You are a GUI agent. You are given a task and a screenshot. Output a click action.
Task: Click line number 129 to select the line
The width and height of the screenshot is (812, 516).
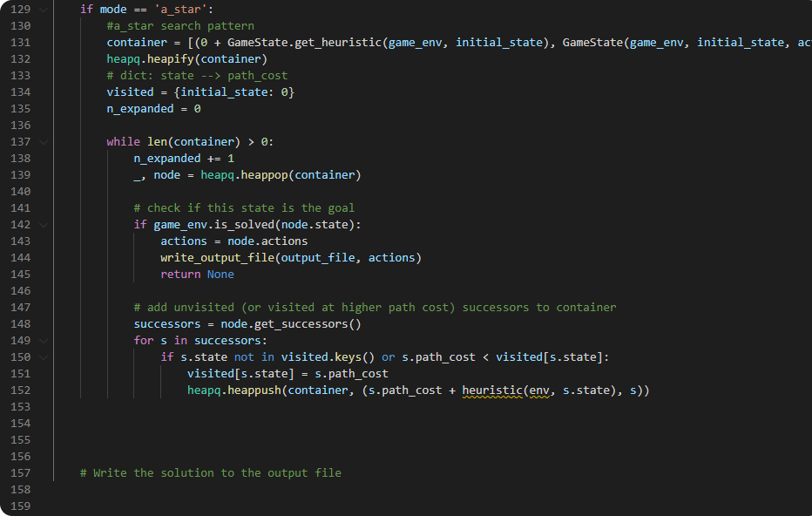[20, 9]
